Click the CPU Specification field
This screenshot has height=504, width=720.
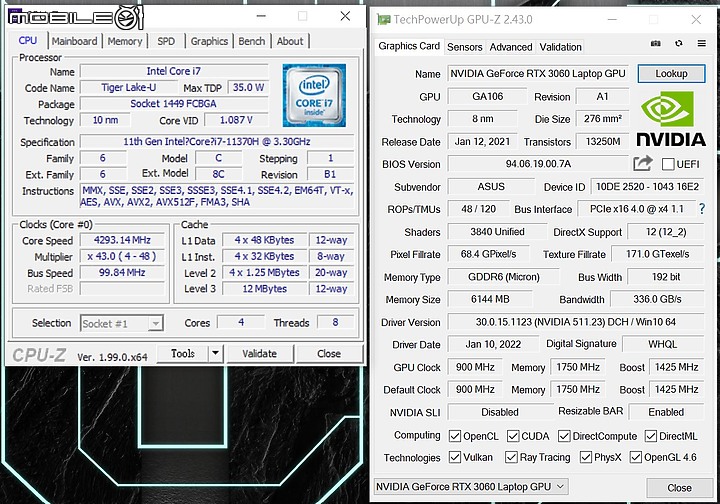(x=217, y=141)
